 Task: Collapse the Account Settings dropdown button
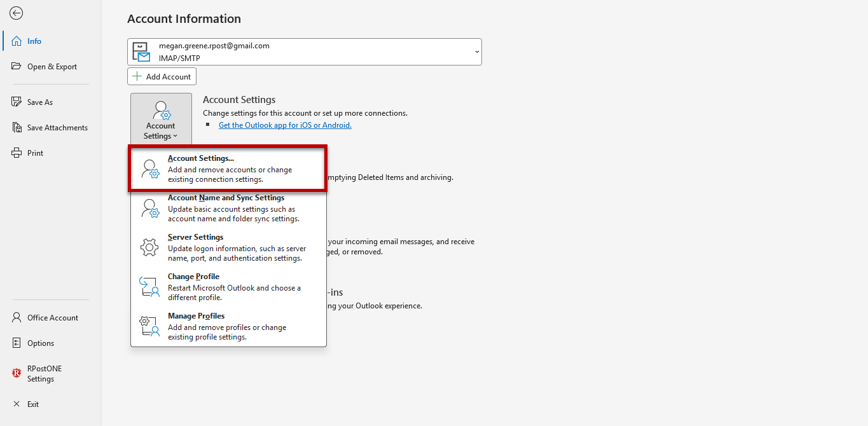(x=161, y=119)
